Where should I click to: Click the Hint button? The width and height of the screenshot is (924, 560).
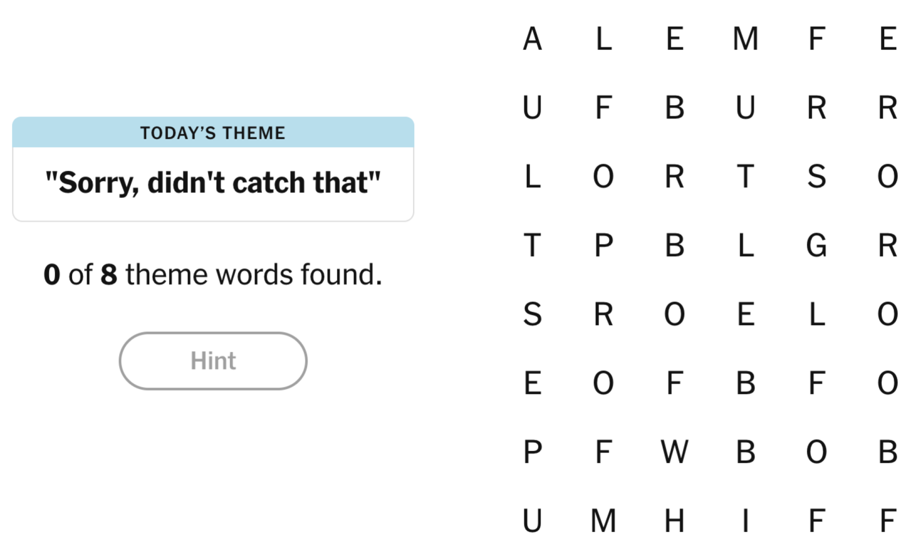[x=213, y=361]
